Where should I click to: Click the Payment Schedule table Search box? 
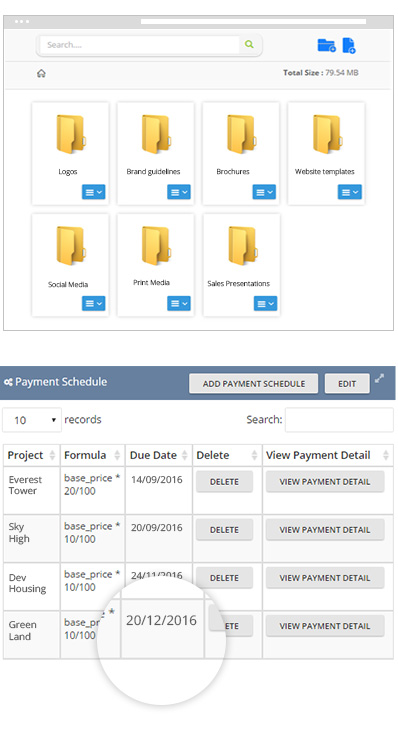339,420
